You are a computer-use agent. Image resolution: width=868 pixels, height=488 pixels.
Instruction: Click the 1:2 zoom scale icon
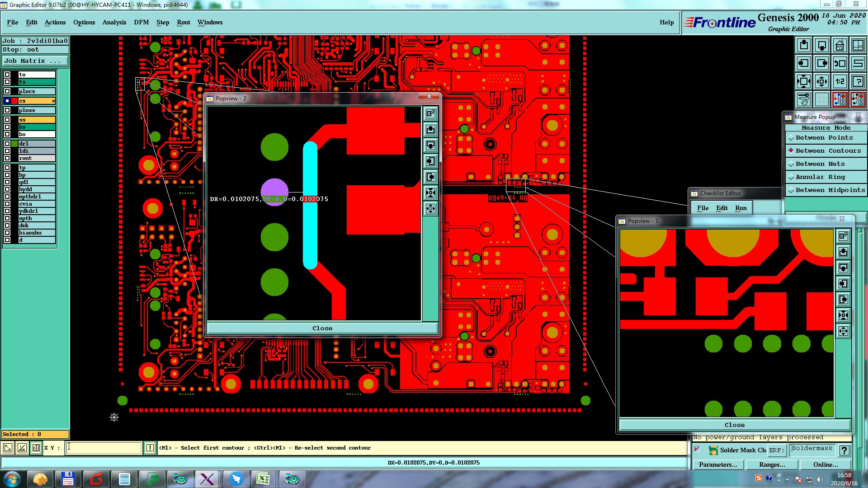[x=840, y=81]
